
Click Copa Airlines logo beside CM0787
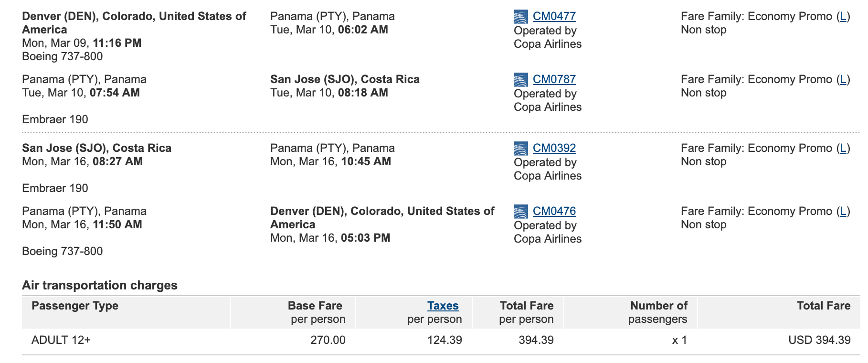[x=520, y=80]
